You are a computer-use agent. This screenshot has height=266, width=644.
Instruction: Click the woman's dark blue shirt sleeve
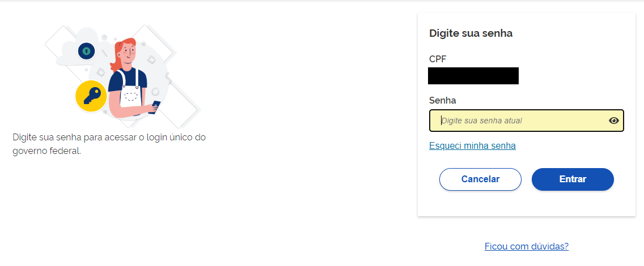coord(141,80)
